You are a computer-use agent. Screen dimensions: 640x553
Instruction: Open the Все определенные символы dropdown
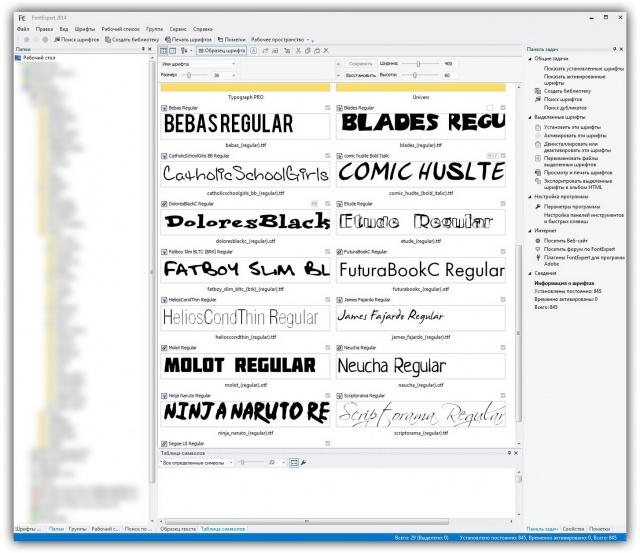(x=196, y=462)
